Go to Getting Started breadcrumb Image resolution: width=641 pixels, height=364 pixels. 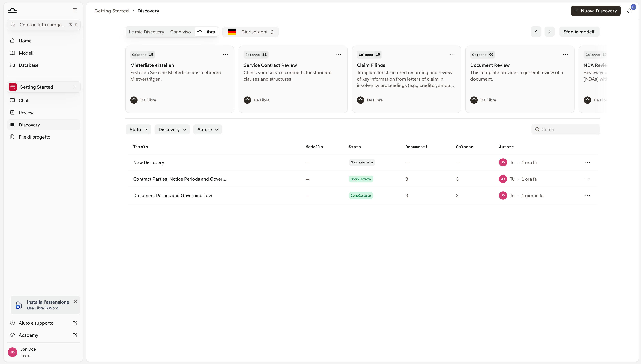click(111, 11)
